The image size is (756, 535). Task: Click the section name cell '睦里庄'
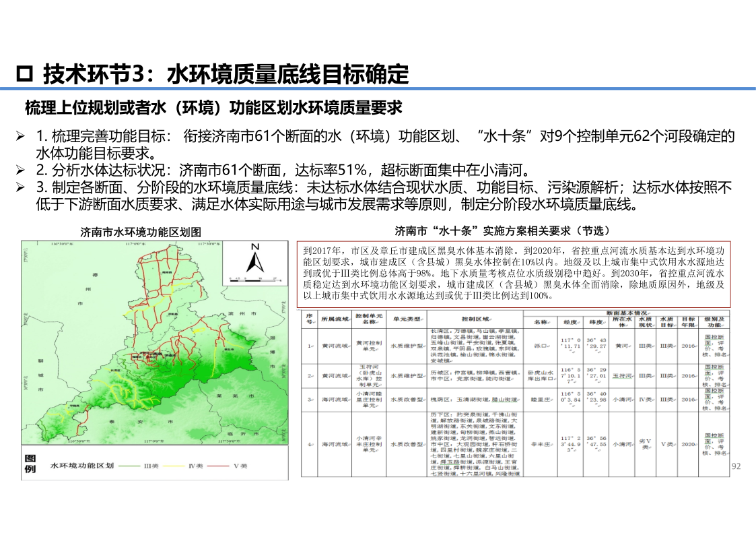point(541,400)
